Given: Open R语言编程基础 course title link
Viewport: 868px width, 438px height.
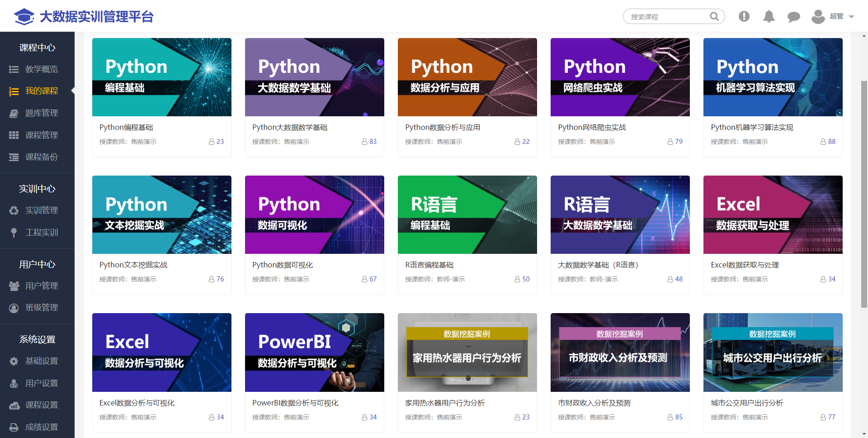Looking at the screenshot, I should coord(429,265).
